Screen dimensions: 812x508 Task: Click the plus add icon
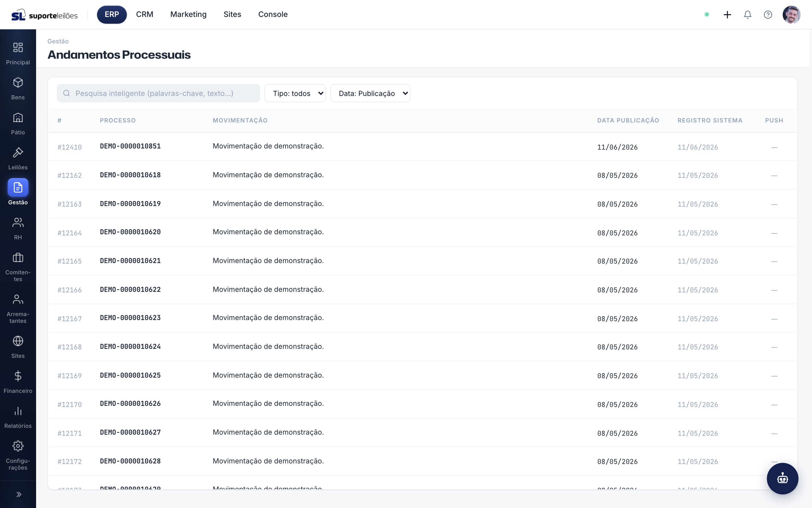point(727,14)
